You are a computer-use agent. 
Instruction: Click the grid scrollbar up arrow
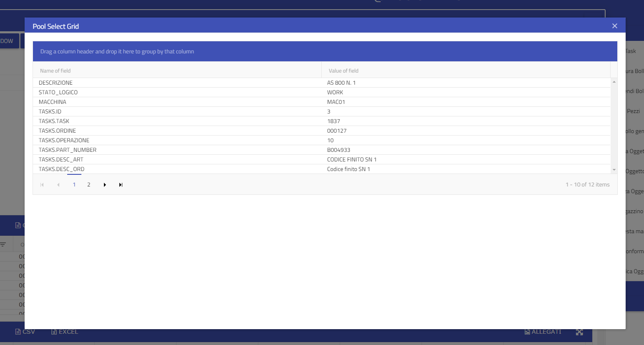pos(614,82)
